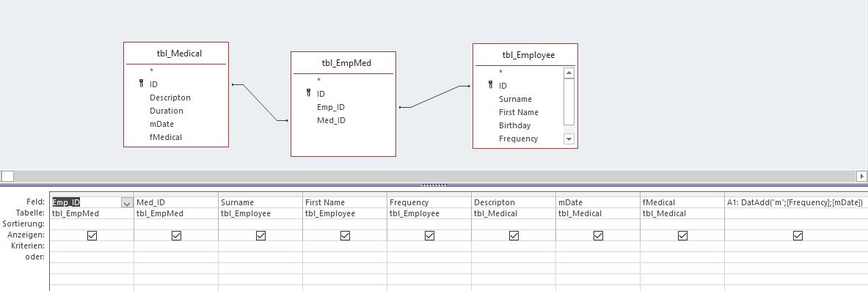Disable the show checkbox under Descripton column
The height and width of the screenshot is (291, 868).
pos(514,236)
